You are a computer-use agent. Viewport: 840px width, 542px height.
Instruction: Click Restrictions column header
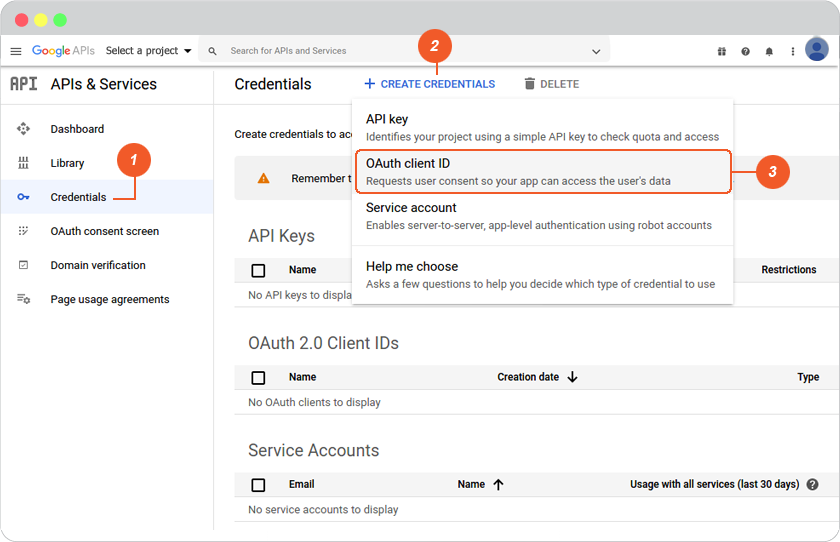coord(789,270)
